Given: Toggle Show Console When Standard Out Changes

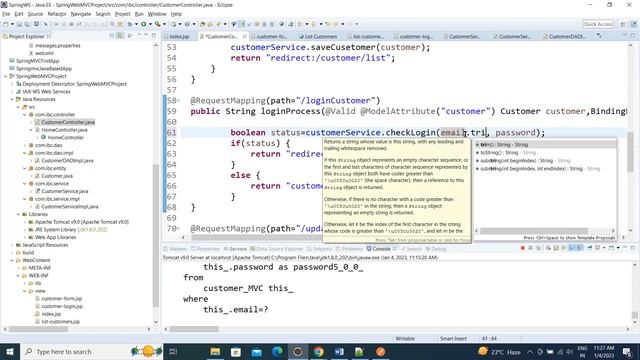Looking at the screenshot, I should tap(571, 248).
